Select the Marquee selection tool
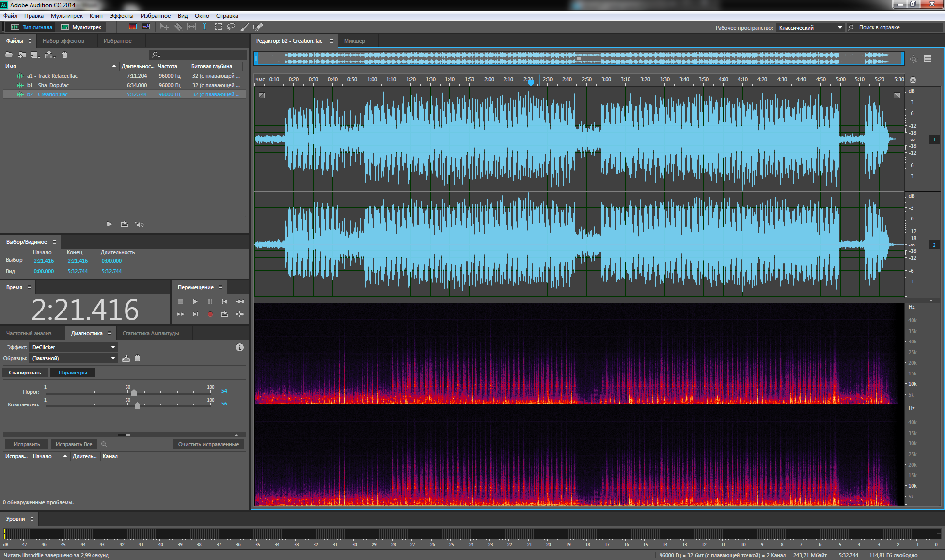 click(x=218, y=27)
